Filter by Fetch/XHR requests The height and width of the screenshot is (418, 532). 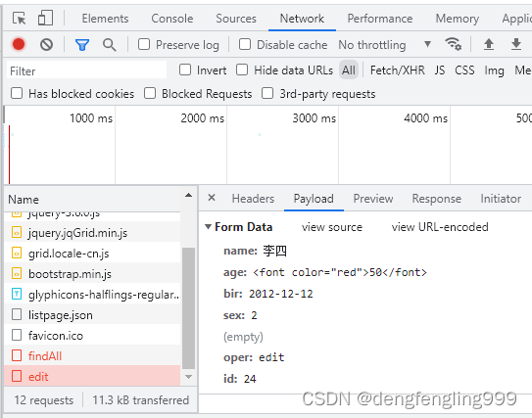point(398,70)
